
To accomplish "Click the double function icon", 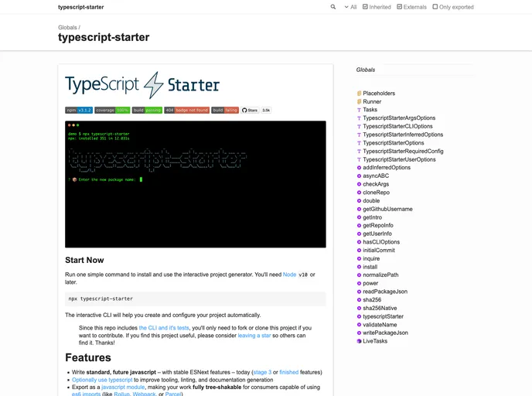I will point(359,201).
